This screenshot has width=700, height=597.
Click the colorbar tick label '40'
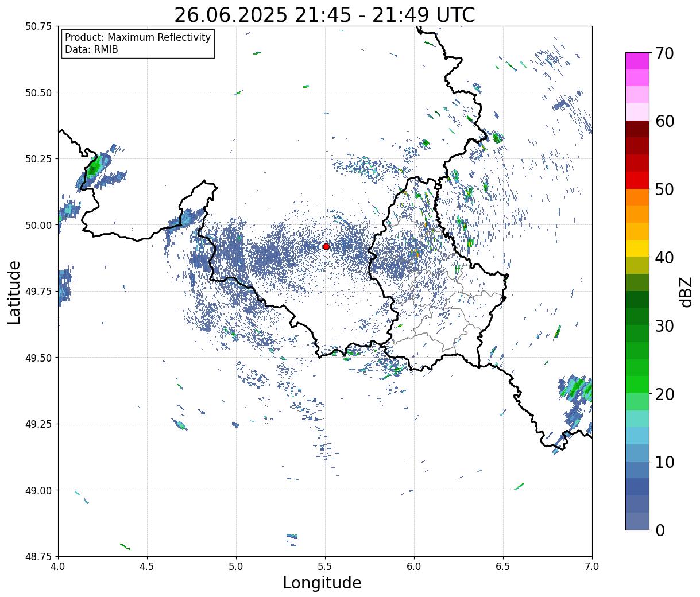[x=664, y=258]
